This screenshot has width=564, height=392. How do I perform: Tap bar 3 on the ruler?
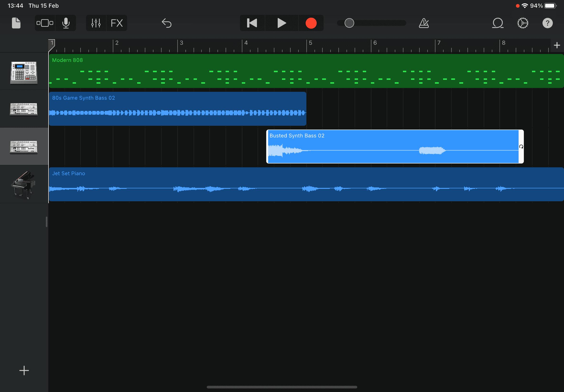click(181, 43)
